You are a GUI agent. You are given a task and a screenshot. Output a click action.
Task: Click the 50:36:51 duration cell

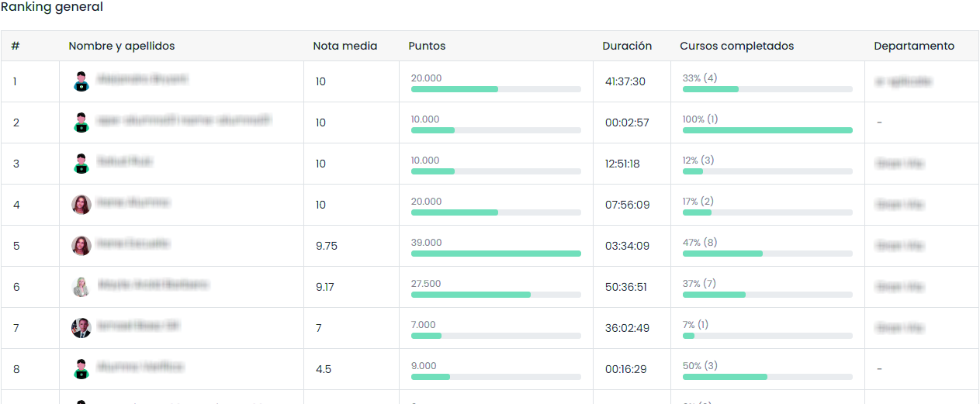coord(627,287)
